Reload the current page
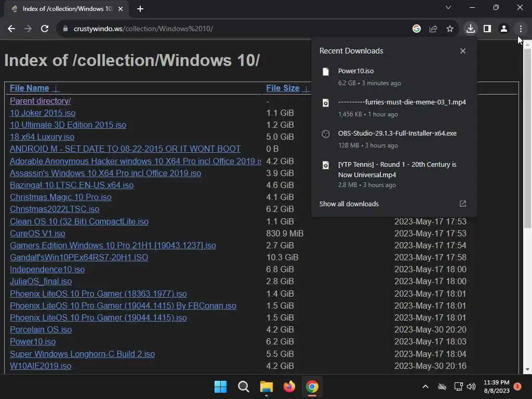The height and width of the screenshot is (399, 532). pos(45,29)
